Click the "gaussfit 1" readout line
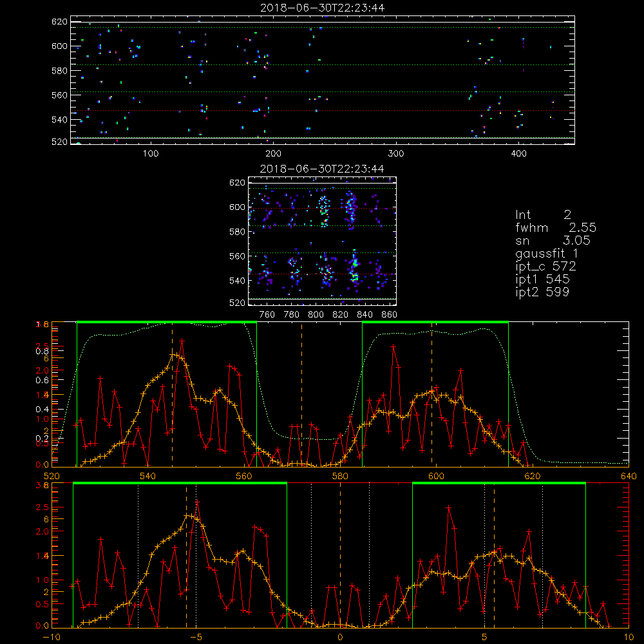644x644 pixels. coord(547,253)
